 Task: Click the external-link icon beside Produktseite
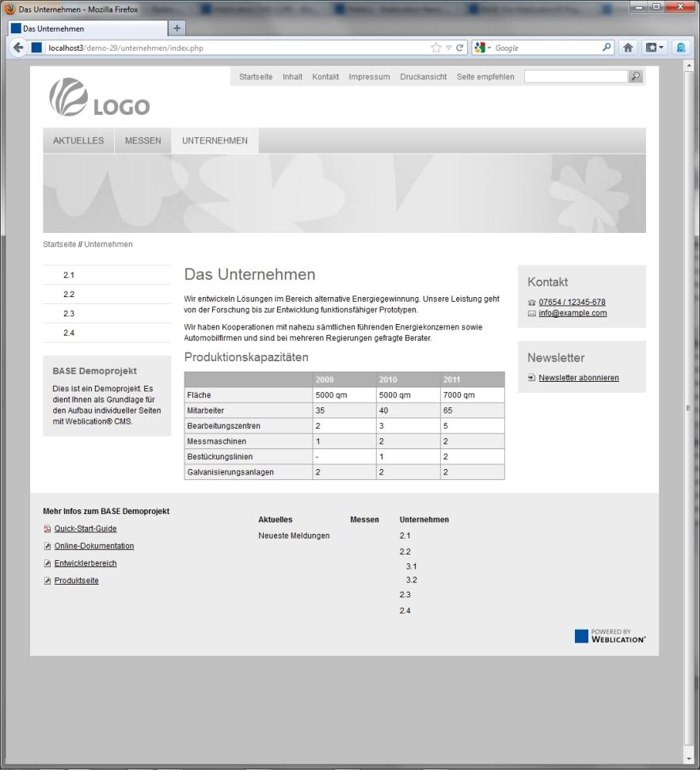(48, 581)
